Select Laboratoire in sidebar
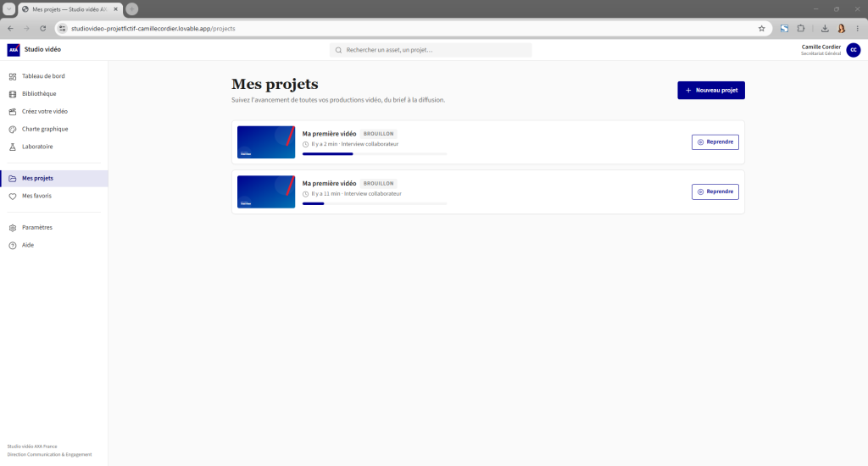868x466 pixels. coord(54,147)
